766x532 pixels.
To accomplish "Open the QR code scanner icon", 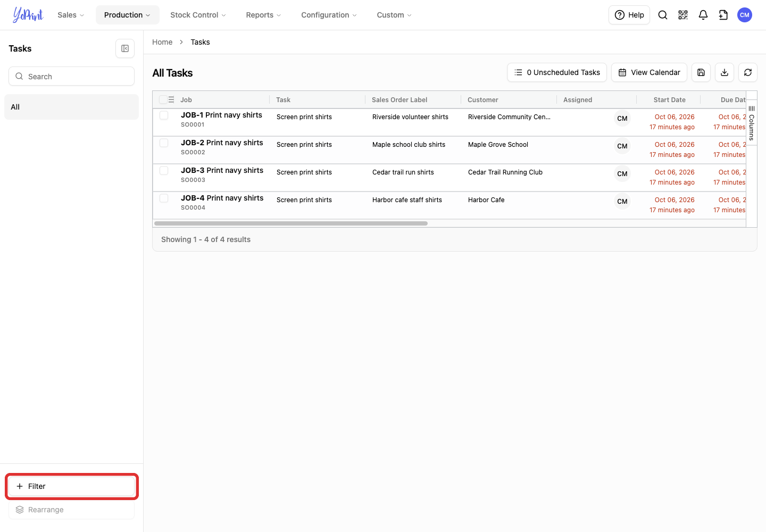I will (683, 15).
